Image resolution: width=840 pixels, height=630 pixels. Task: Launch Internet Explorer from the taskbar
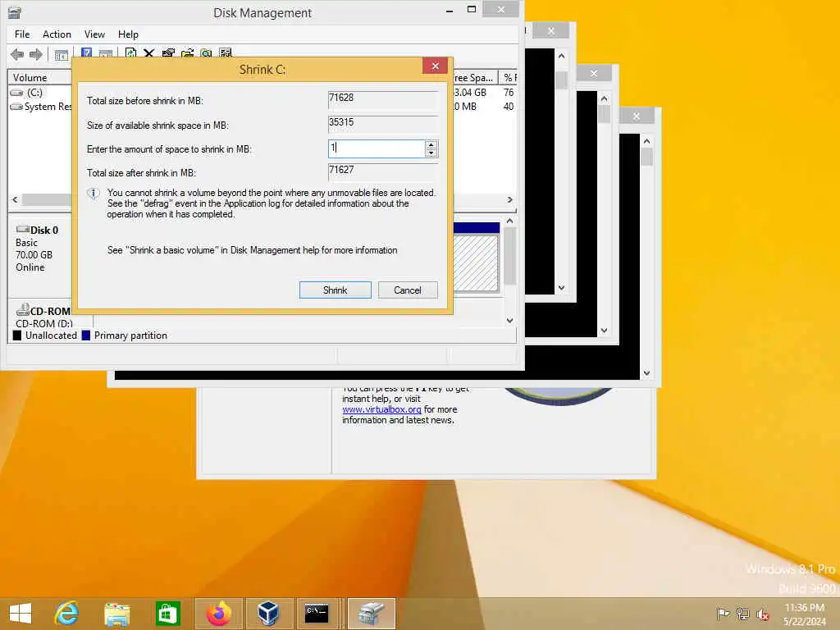point(67,614)
